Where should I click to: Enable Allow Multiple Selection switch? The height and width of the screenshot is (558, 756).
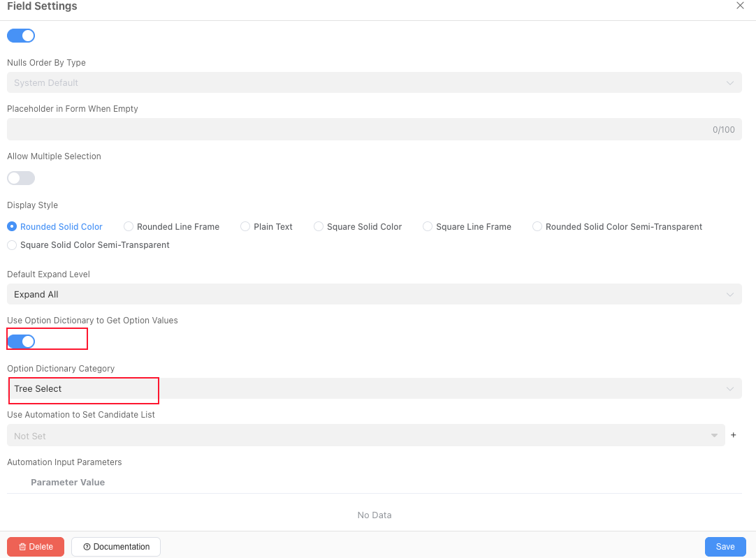[x=21, y=178]
